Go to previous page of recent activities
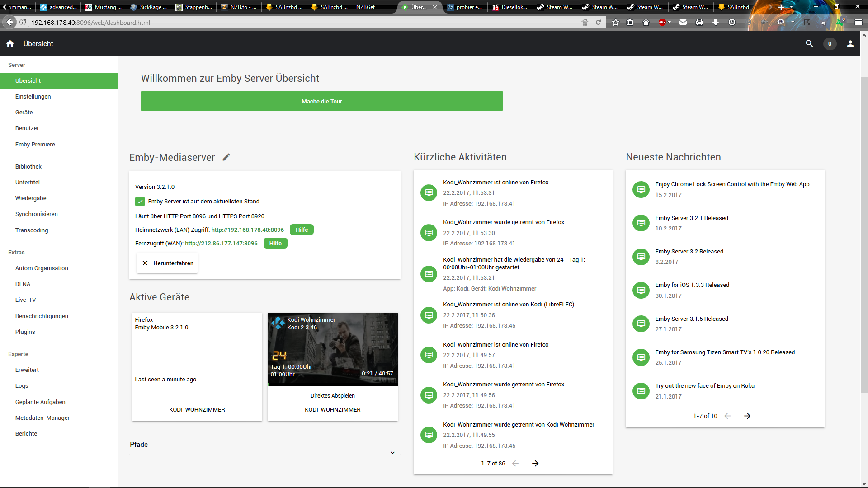This screenshot has height=488, width=868. click(x=515, y=463)
